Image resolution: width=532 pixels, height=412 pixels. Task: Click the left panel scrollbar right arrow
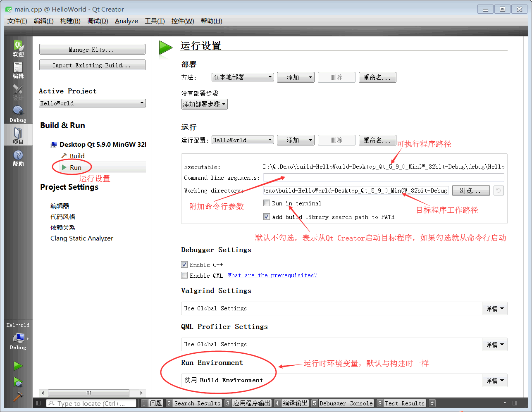pyautogui.click(x=141, y=393)
